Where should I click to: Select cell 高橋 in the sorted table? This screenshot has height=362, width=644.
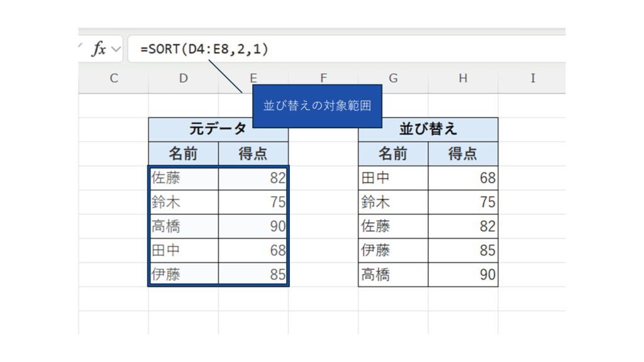pos(393,275)
